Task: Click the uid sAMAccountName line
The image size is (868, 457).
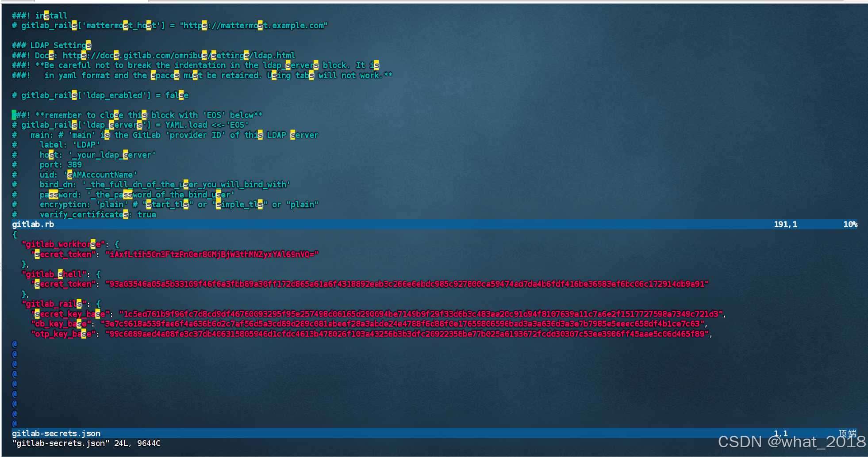Action: (74, 175)
